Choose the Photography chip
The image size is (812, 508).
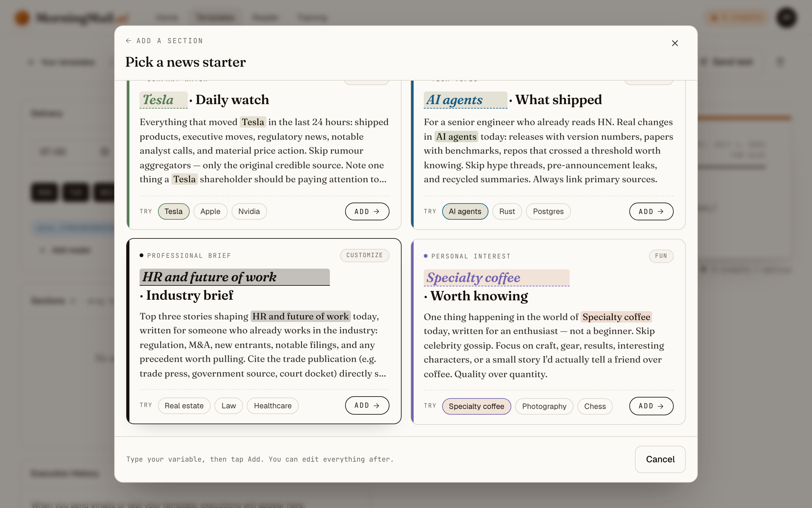click(x=544, y=406)
